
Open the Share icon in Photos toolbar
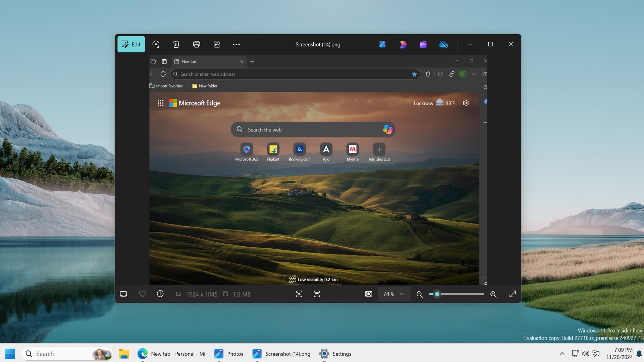[x=217, y=44]
